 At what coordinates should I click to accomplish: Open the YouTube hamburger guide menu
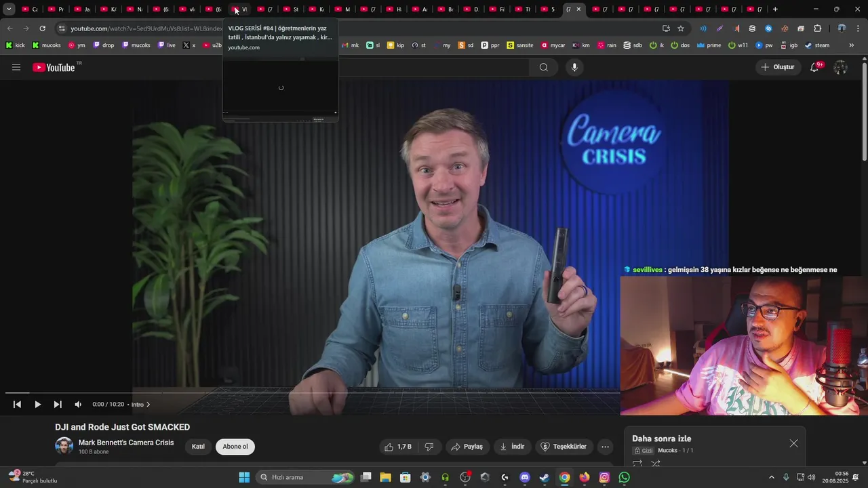pos(16,67)
